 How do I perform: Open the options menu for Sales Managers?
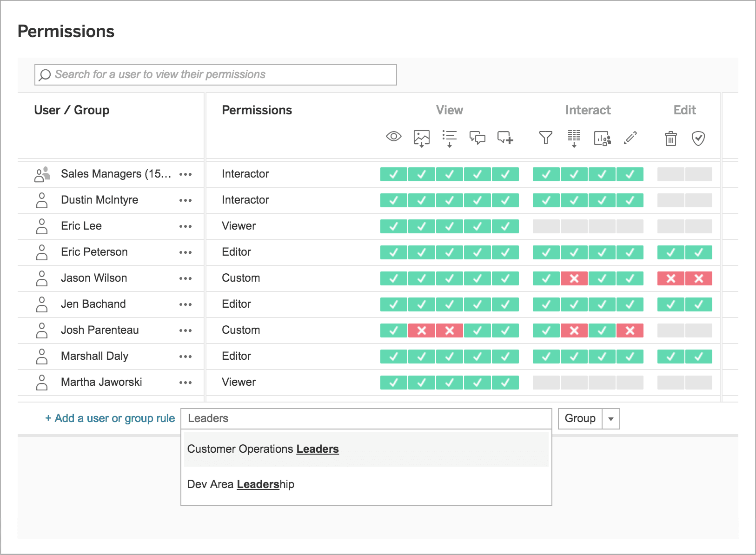coord(186,174)
